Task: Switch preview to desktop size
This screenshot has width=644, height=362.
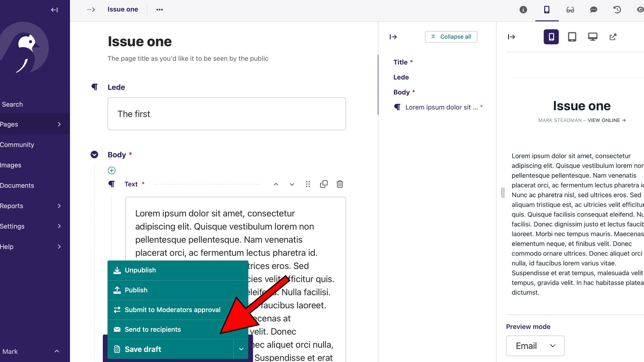Action: [592, 37]
